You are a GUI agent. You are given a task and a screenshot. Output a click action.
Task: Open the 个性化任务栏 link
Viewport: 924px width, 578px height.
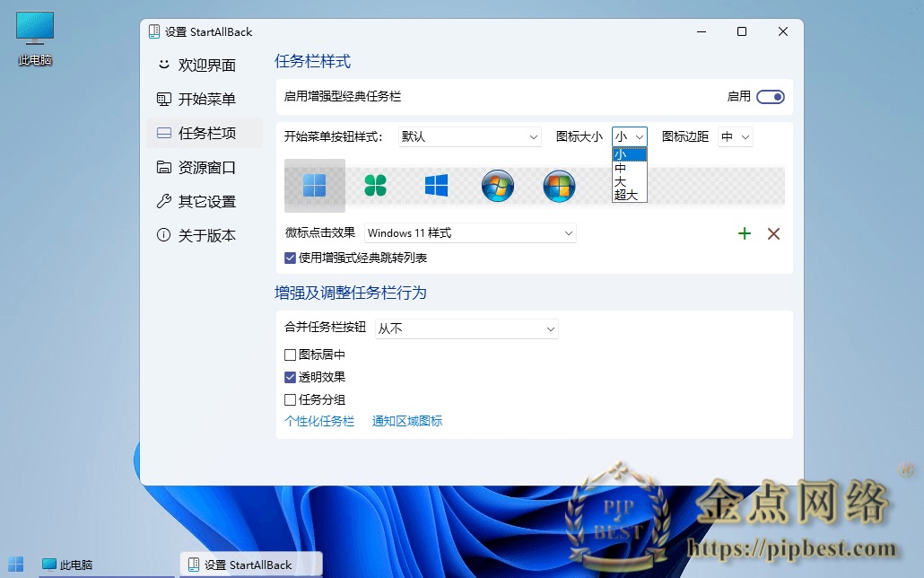point(319,421)
